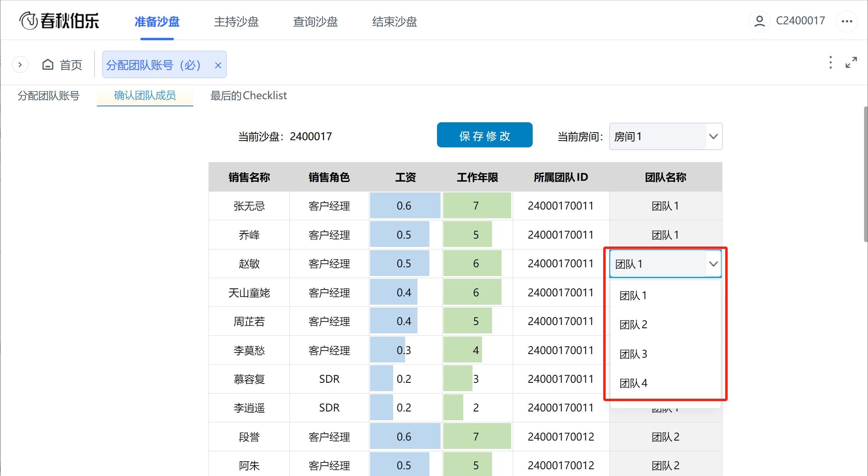The height and width of the screenshot is (476, 868).
Task: Choose 团队3 in the dropdown list
Action: [665, 354]
